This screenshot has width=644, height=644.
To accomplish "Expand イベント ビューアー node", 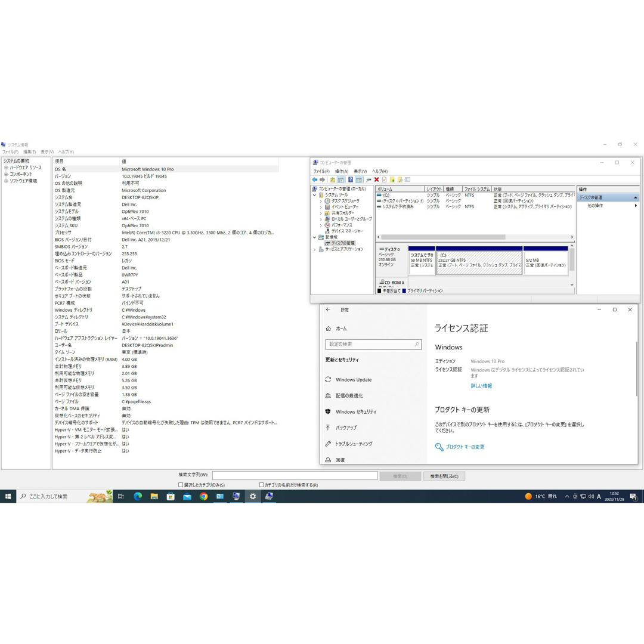I will pyautogui.click(x=321, y=207).
